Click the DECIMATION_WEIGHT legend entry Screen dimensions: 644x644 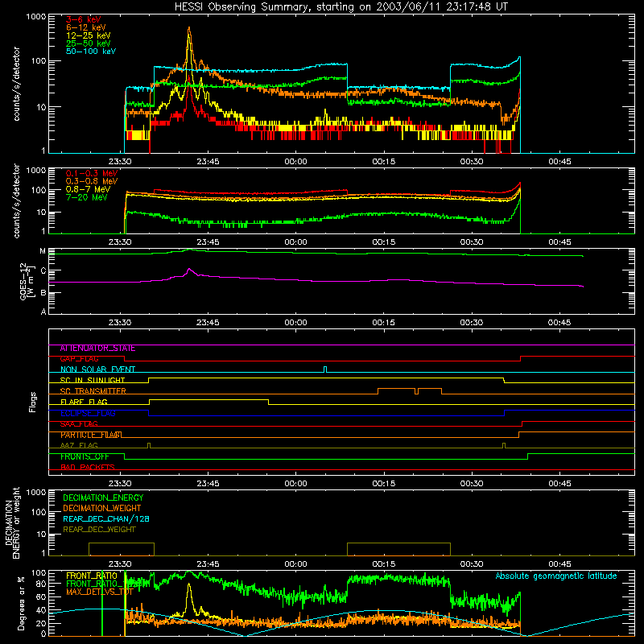102,508
